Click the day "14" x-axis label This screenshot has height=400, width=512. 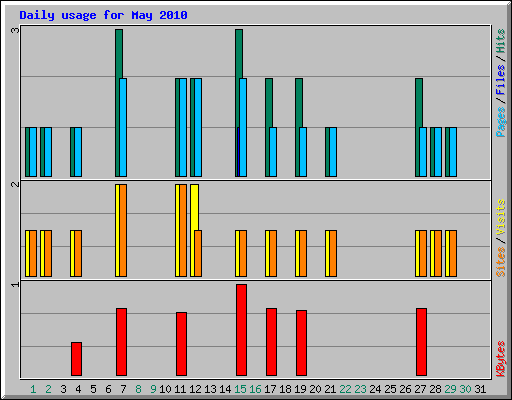(225, 389)
